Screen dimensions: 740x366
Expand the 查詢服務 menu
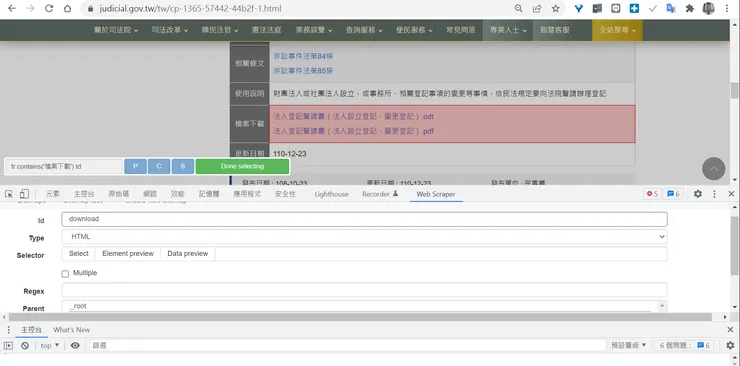(364, 30)
